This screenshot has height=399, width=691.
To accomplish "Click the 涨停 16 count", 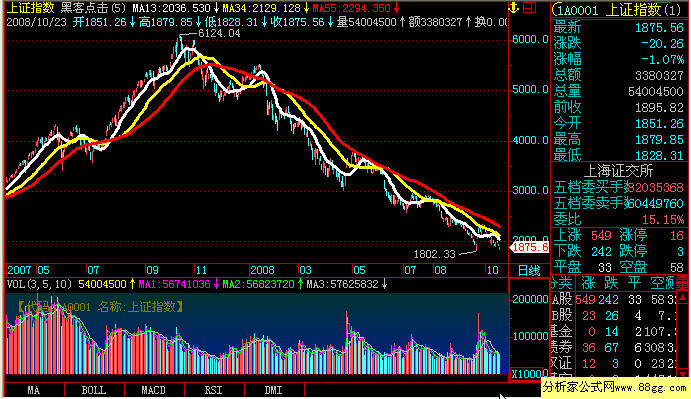I will 676,235.
